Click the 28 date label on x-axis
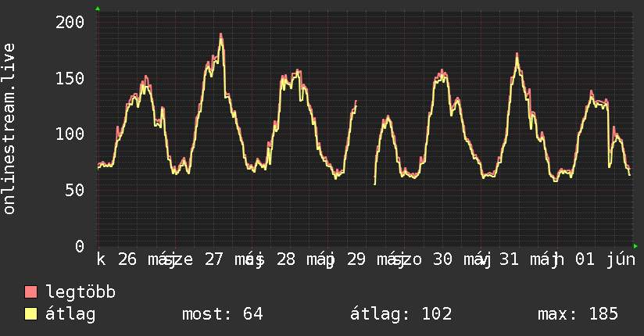644x336 pixels. [286, 259]
